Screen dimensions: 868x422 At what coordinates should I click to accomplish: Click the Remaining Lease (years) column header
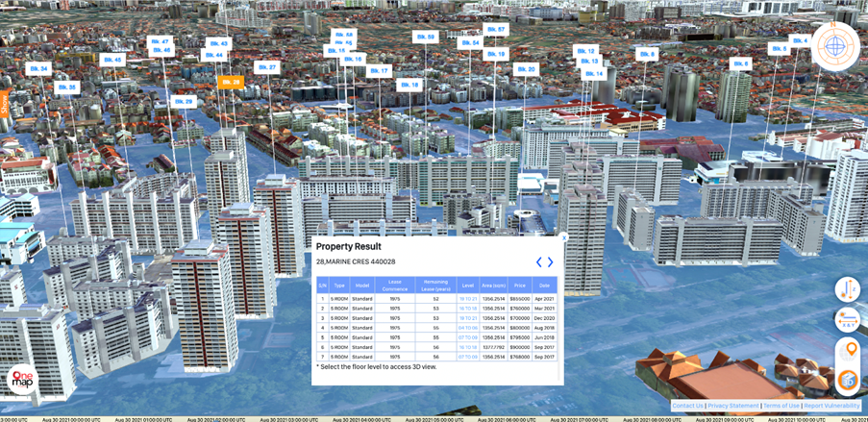click(x=435, y=285)
